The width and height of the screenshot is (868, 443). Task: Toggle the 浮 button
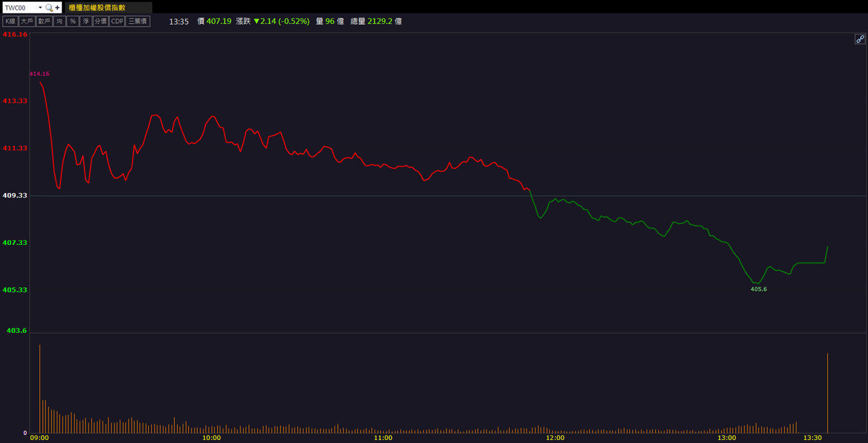[86, 22]
